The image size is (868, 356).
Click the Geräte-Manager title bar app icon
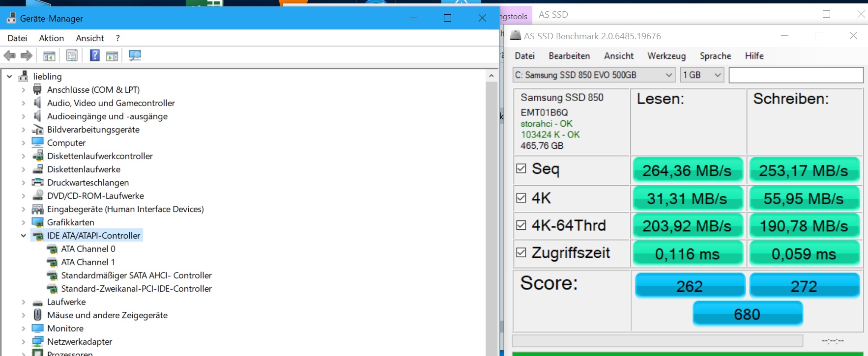click(11, 18)
